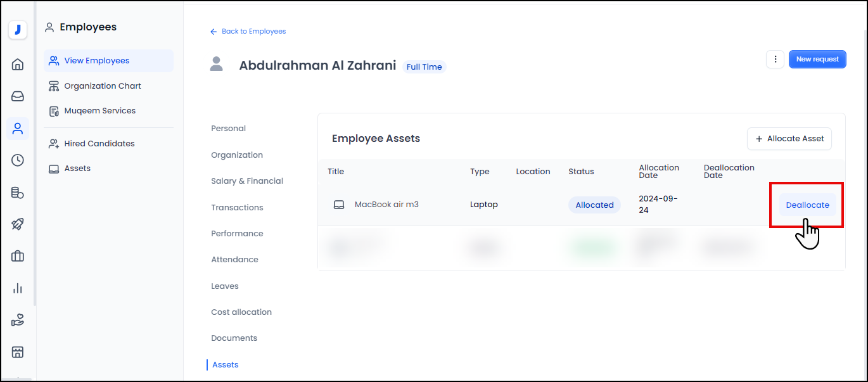Image resolution: width=868 pixels, height=382 pixels.
Task: Open the Documents profile tab
Action: pos(234,338)
